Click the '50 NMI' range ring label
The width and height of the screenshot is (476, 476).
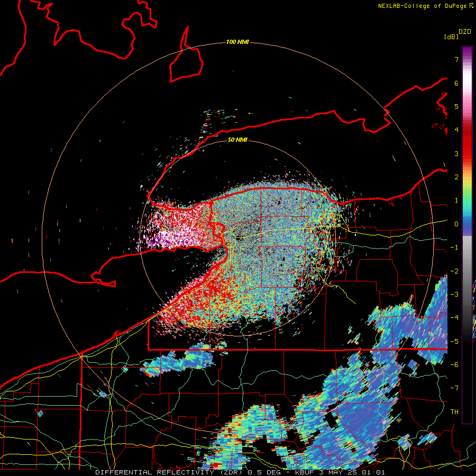[237, 140]
